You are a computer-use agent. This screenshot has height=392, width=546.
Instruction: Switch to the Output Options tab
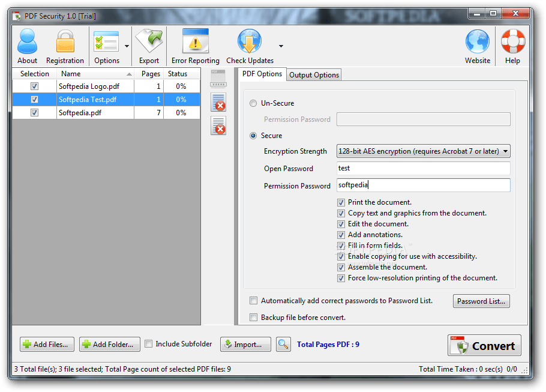(314, 75)
